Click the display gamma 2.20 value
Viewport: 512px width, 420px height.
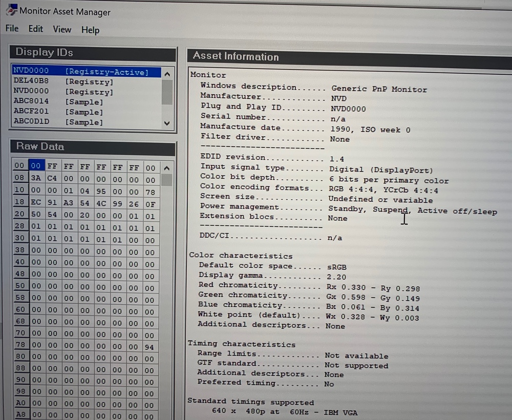point(336,277)
